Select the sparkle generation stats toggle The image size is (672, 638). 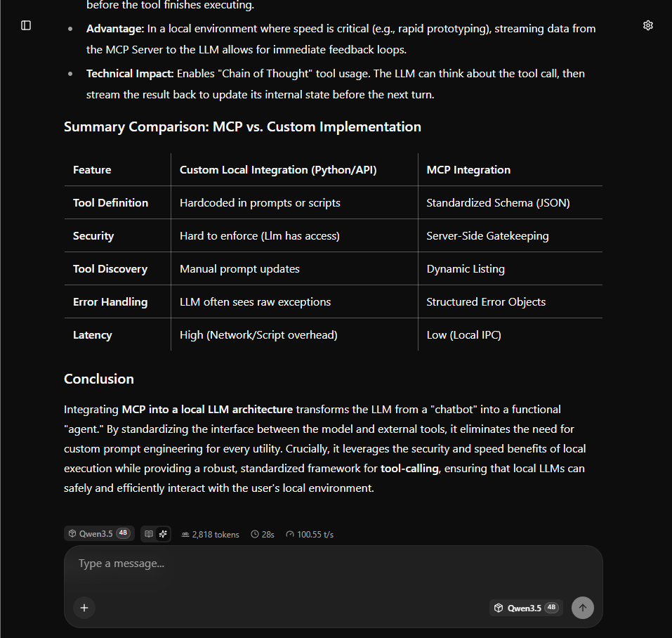point(163,534)
